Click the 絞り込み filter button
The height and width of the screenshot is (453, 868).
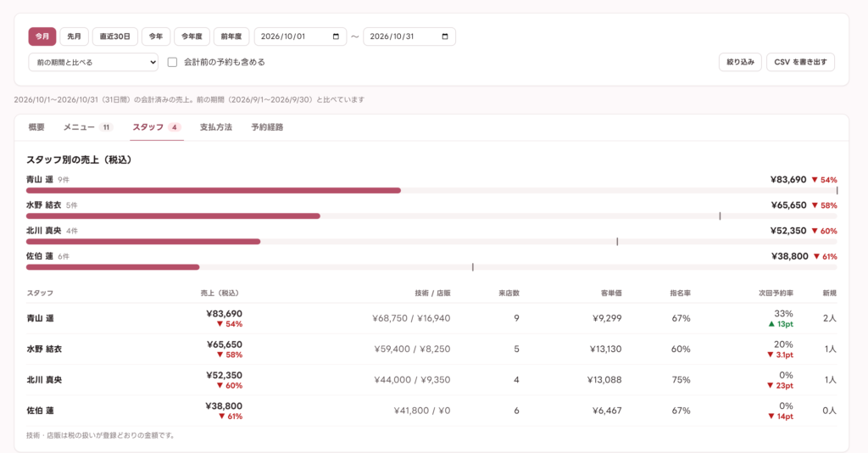pyautogui.click(x=740, y=62)
